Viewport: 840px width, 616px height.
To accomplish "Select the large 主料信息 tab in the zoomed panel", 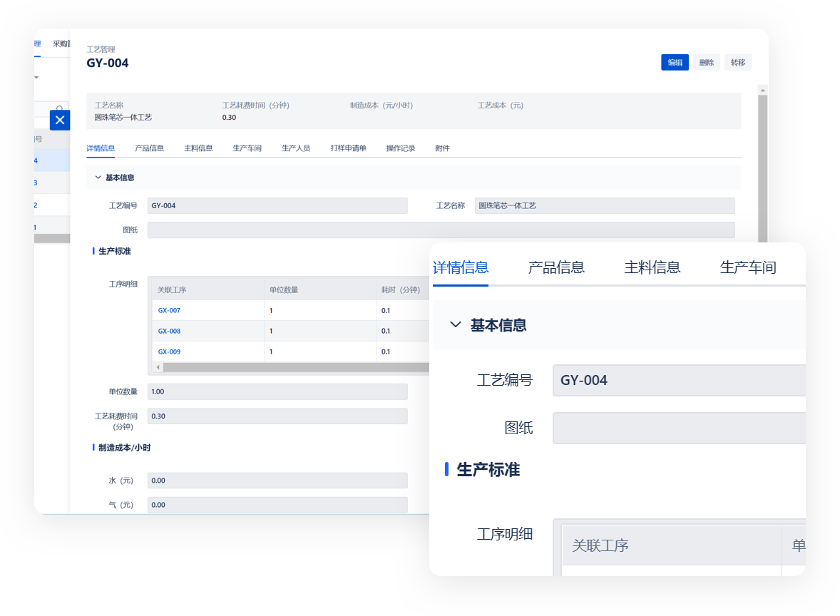I will (x=652, y=267).
